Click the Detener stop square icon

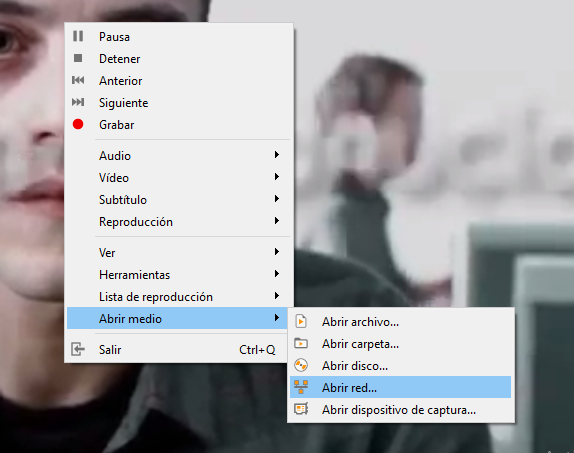(x=78, y=58)
